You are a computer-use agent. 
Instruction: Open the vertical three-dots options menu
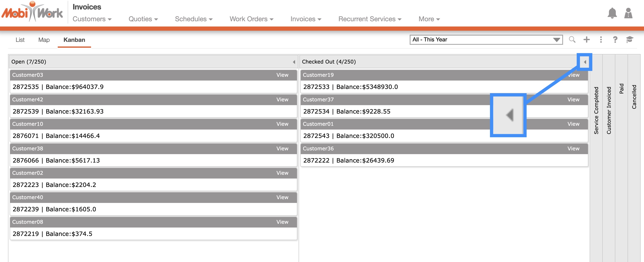tap(601, 39)
